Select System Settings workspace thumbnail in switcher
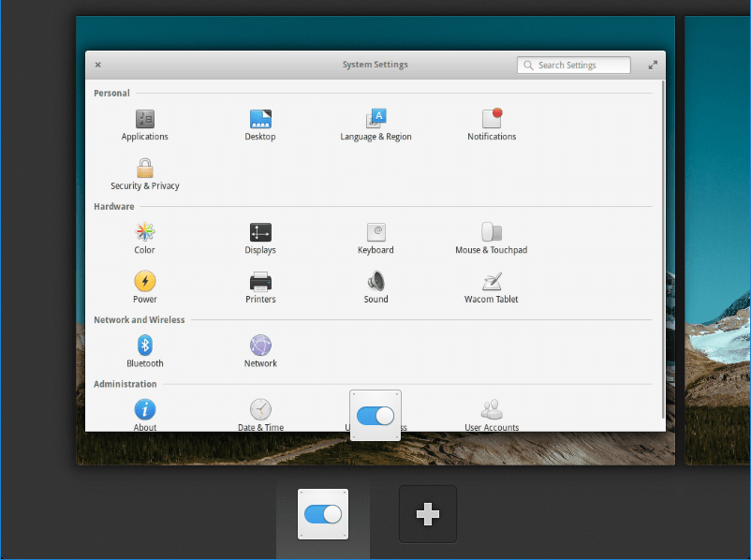The image size is (751, 560). (x=323, y=514)
